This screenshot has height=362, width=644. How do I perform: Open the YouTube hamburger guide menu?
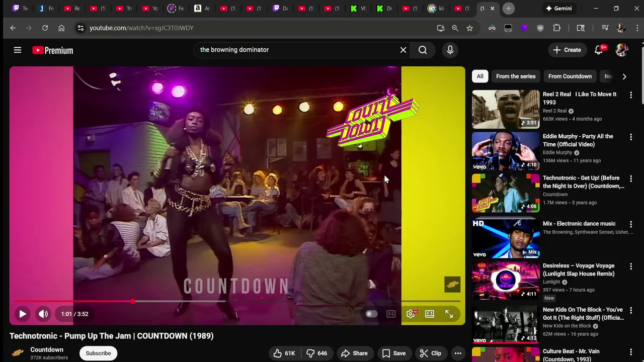pos(18,50)
